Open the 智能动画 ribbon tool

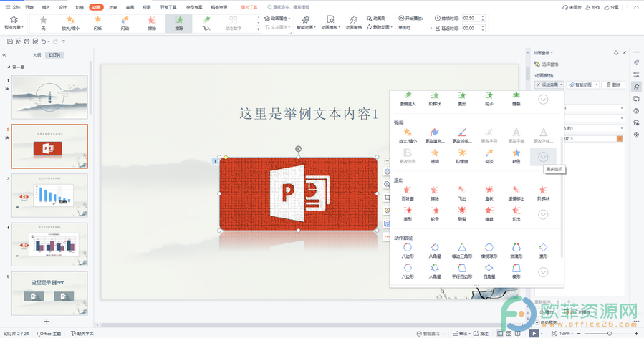pos(306,23)
